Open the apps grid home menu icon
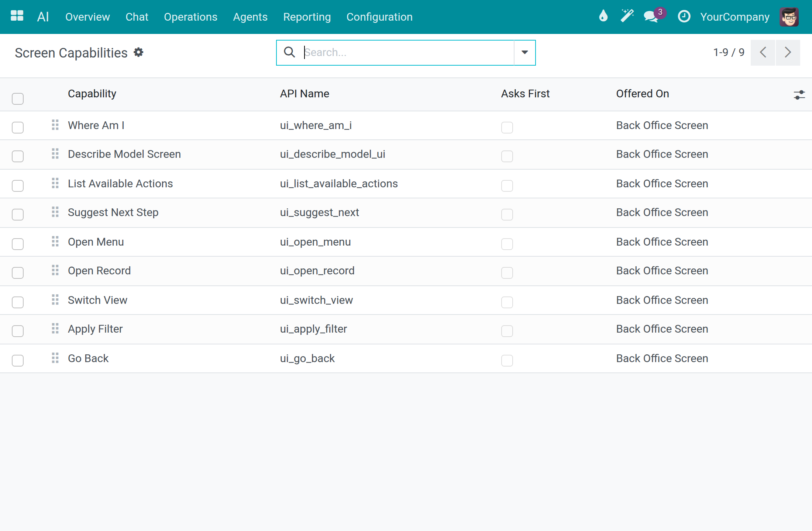The height and width of the screenshot is (531, 812). (17, 16)
